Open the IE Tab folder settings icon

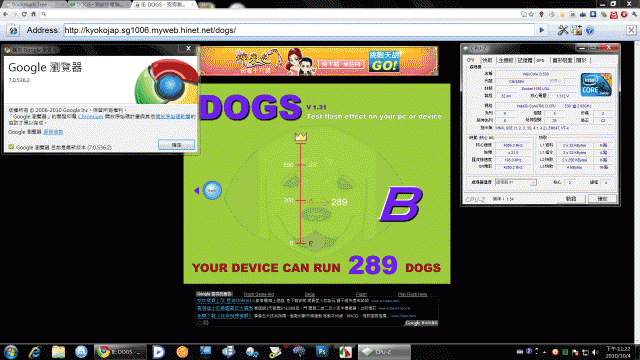tap(576, 30)
